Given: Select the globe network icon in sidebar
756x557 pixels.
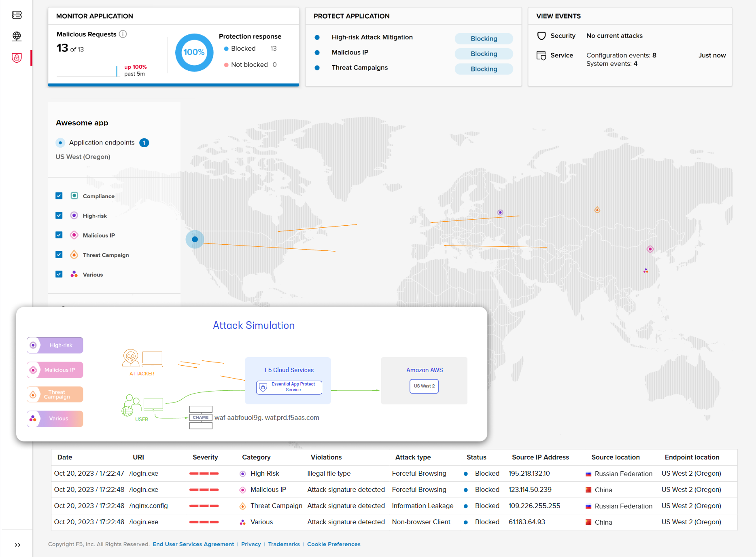Looking at the screenshot, I should (17, 36).
